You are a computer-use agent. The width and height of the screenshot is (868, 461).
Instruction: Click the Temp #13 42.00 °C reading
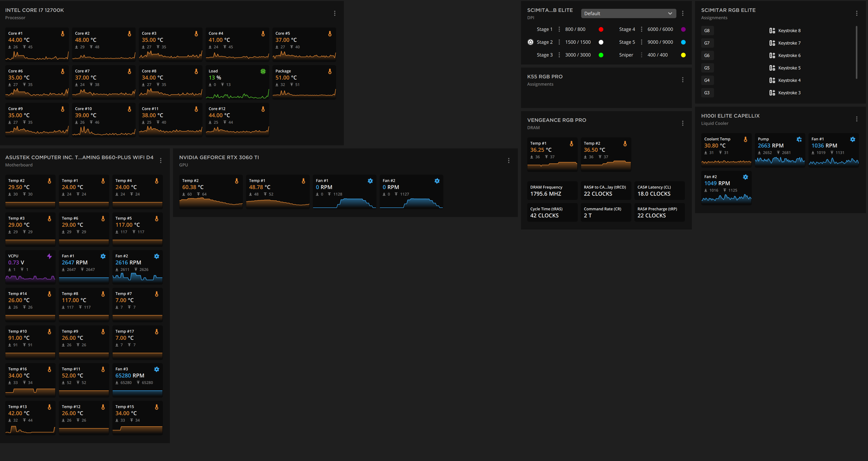[19, 413]
